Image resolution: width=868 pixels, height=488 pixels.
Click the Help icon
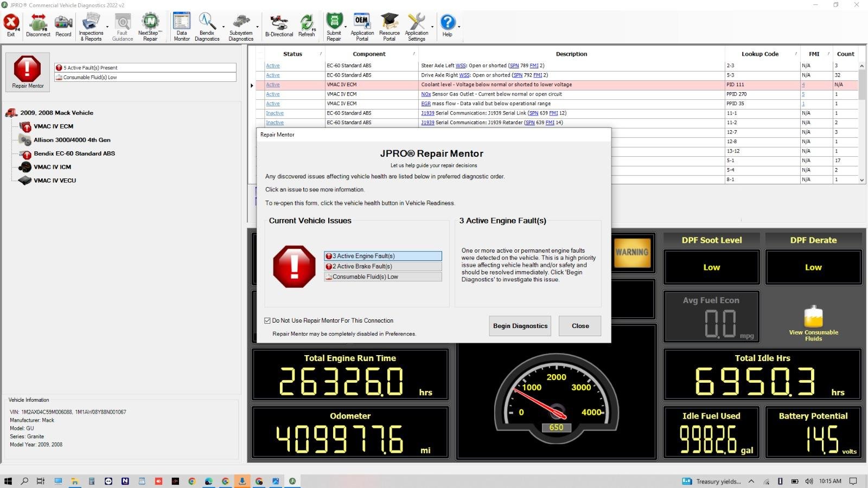coord(447,25)
